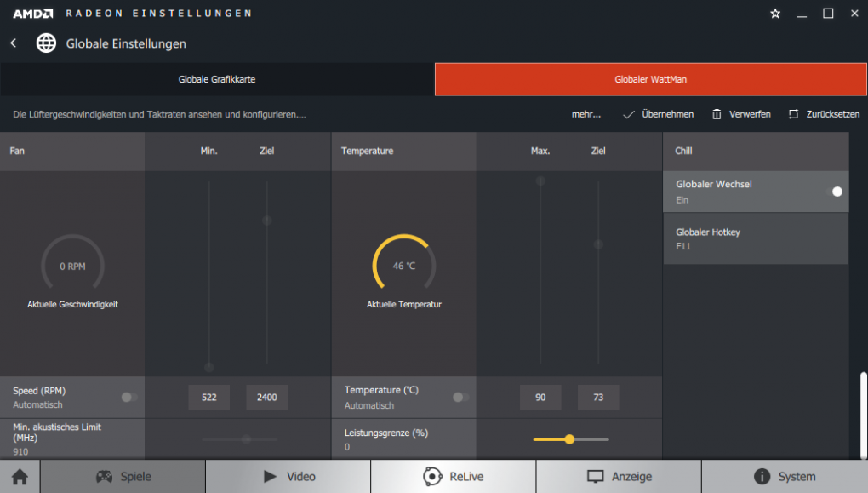Go back with the left arrow icon

14,43
